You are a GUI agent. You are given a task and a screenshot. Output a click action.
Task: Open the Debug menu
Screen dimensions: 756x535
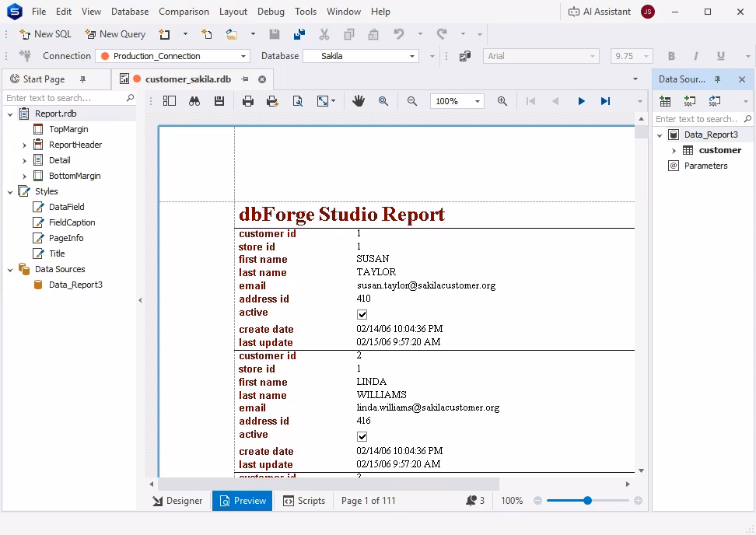pos(271,12)
